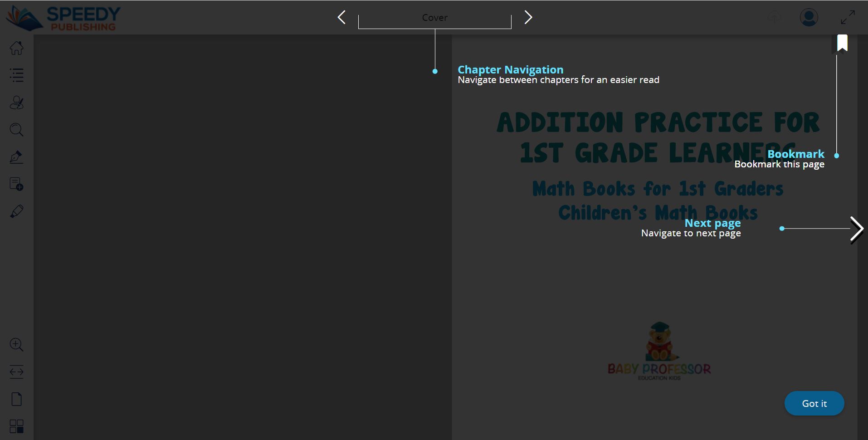Click the upload icon beside the profile avatar

coord(775,18)
